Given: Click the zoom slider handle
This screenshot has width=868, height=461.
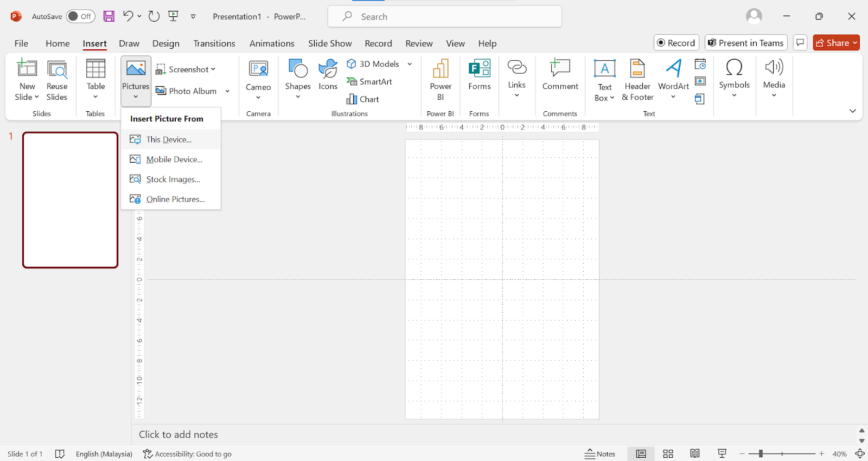Looking at the screenshot, I should coord(761,453).
